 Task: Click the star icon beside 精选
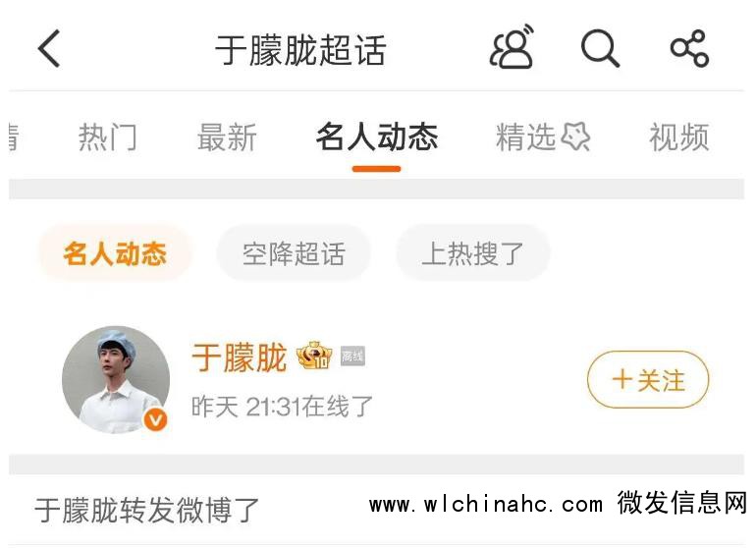tap(575, 137)
